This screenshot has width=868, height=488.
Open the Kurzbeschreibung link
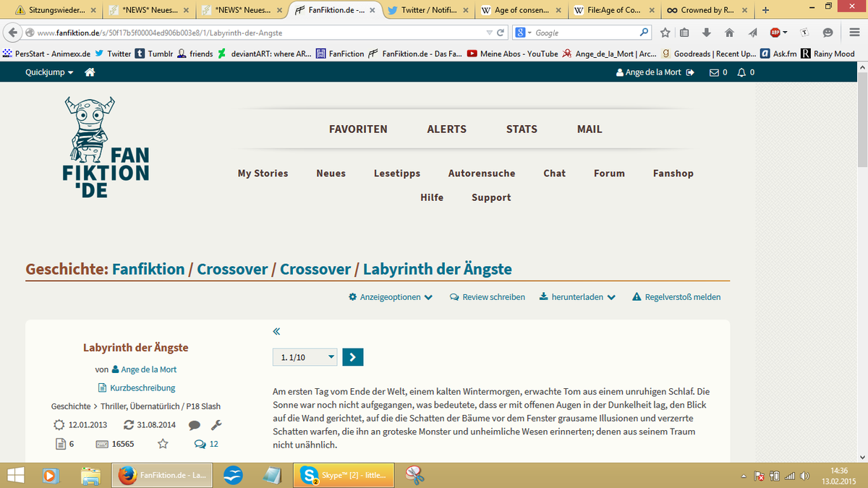(x=137, y=388)
